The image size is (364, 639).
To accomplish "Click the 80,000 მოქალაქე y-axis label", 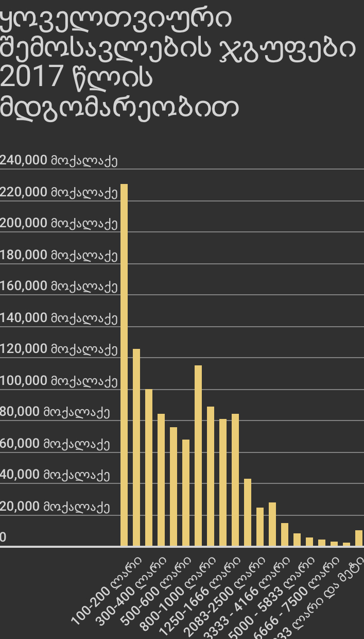I will [x=55, y=412].
